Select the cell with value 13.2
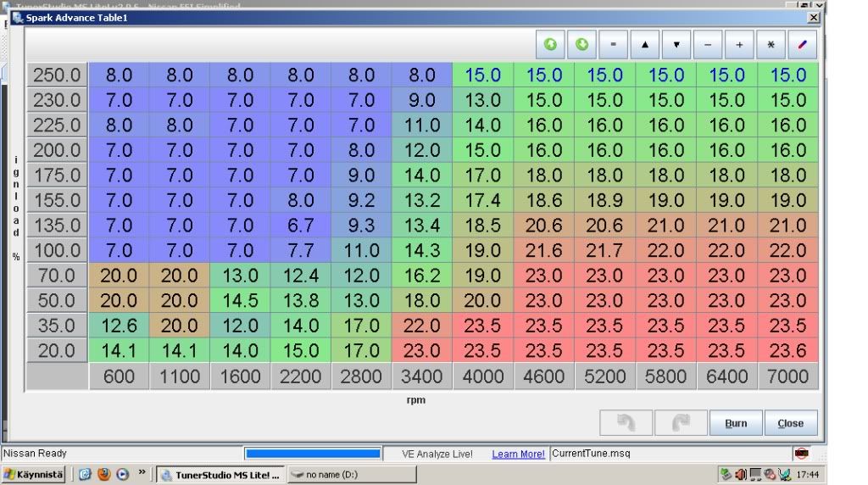Image resolution: width=868 pixels, height=485 pixels. click(422, 200)
